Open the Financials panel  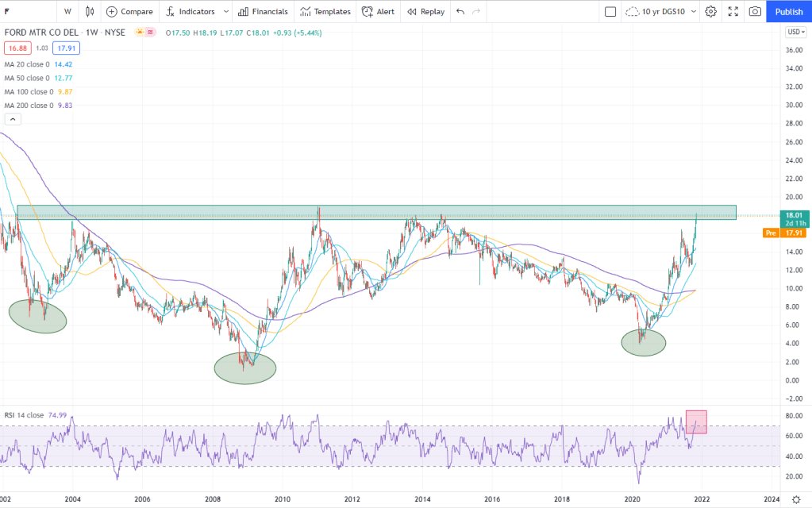[x=263, y=12]
